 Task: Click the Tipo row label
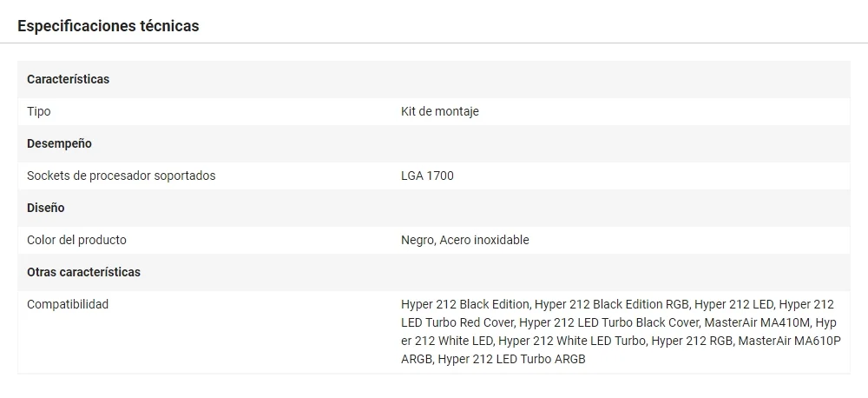(x=39, y=111)
